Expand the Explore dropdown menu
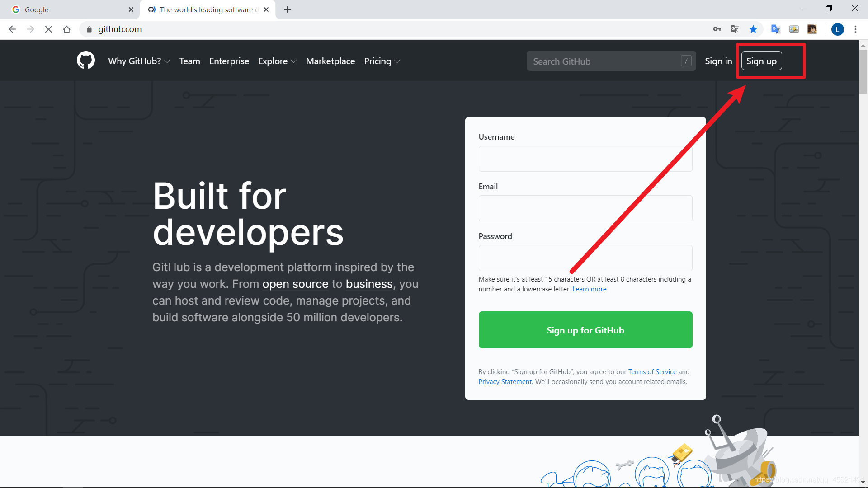Screen dimensions: 868x488 [277, 61]
